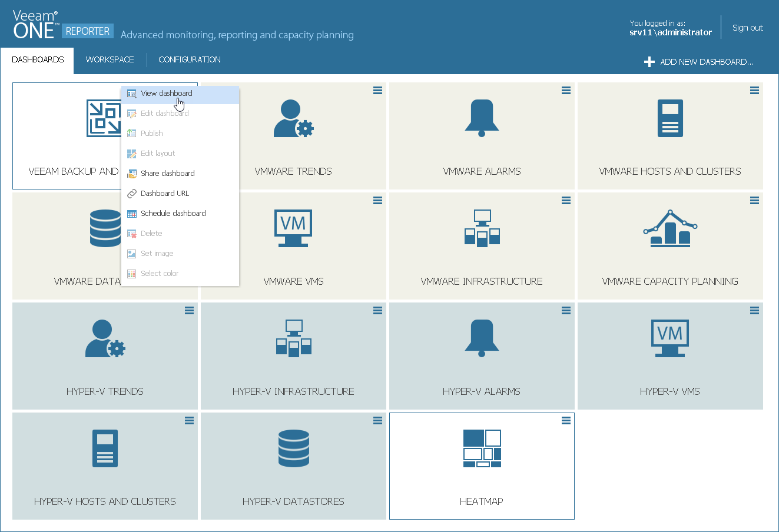Viewport: 779px width, 532px height.
Task: Click the Veeam Backup and Replication tile icon
Action: [104, 118]
